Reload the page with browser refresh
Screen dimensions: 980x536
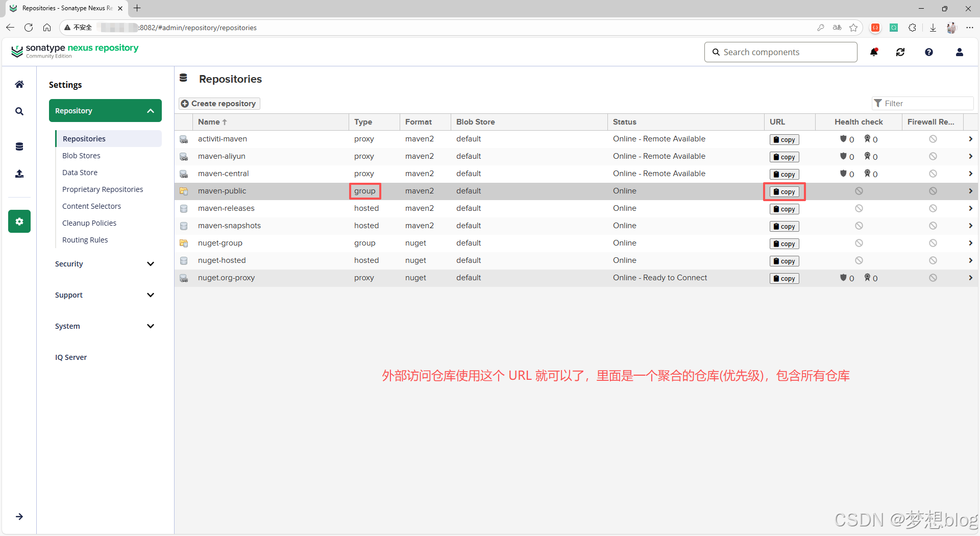[29, 28]
